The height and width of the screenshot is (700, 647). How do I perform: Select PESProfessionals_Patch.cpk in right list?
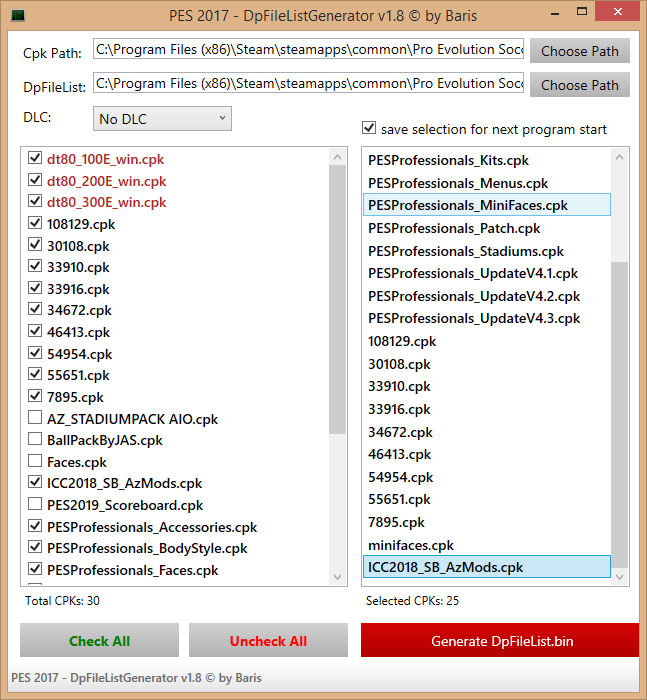coord(487,228)
